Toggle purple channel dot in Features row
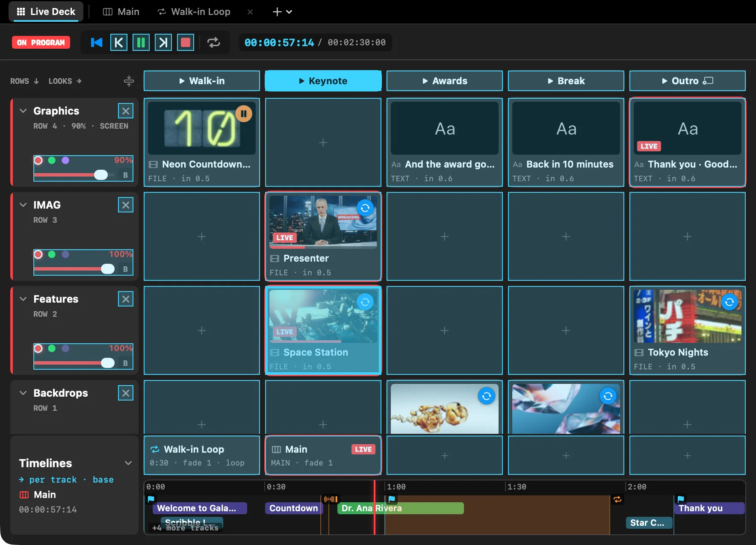Screen dimensions: 756x545 click(65, 348)
